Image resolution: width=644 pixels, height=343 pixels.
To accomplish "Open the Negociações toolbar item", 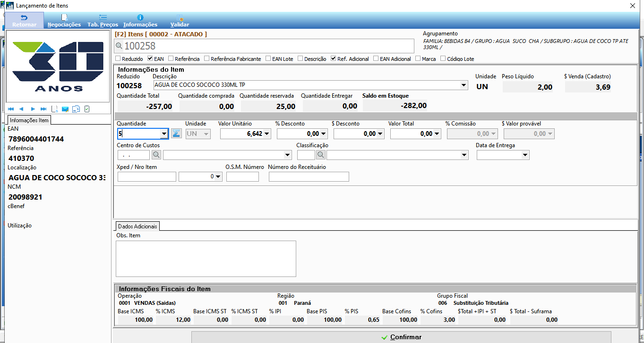I will pos(64,20).
